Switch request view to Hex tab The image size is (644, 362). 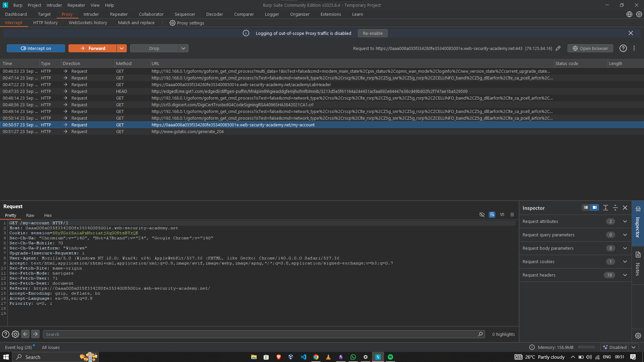(x=48, y=215)
